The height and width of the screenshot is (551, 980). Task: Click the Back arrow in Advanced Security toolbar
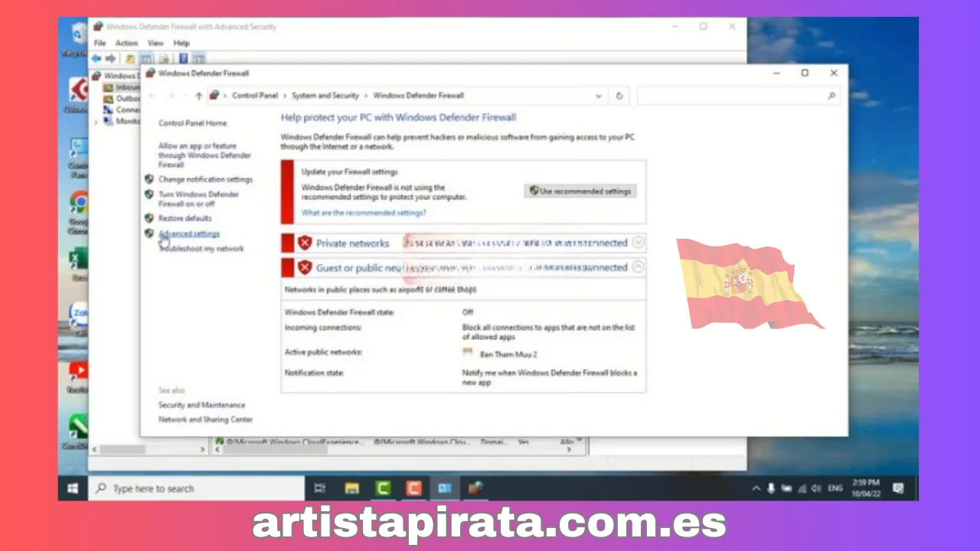coord(96,58)
